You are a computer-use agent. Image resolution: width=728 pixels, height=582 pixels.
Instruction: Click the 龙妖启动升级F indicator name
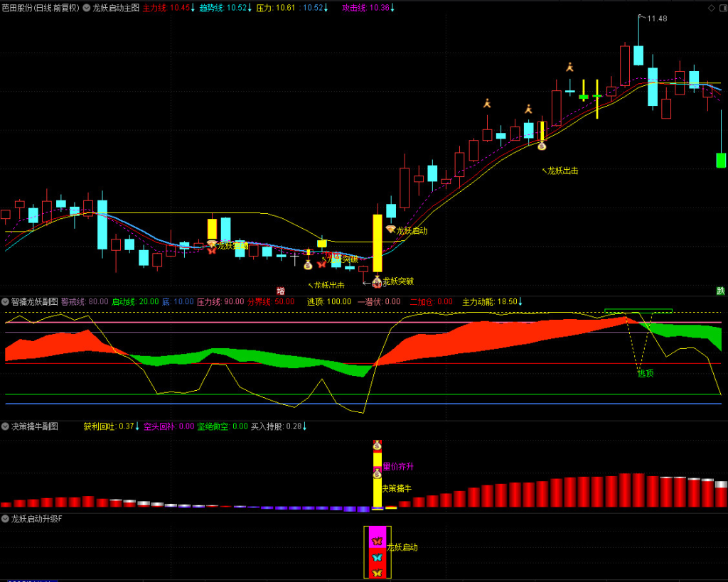tap(36, 519)
